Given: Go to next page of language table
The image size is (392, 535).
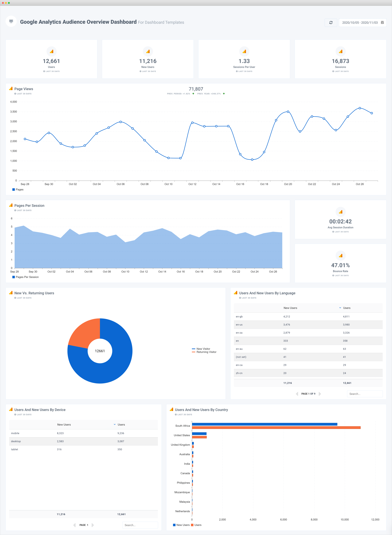Looking at the screenshot, I should [320, 394].
